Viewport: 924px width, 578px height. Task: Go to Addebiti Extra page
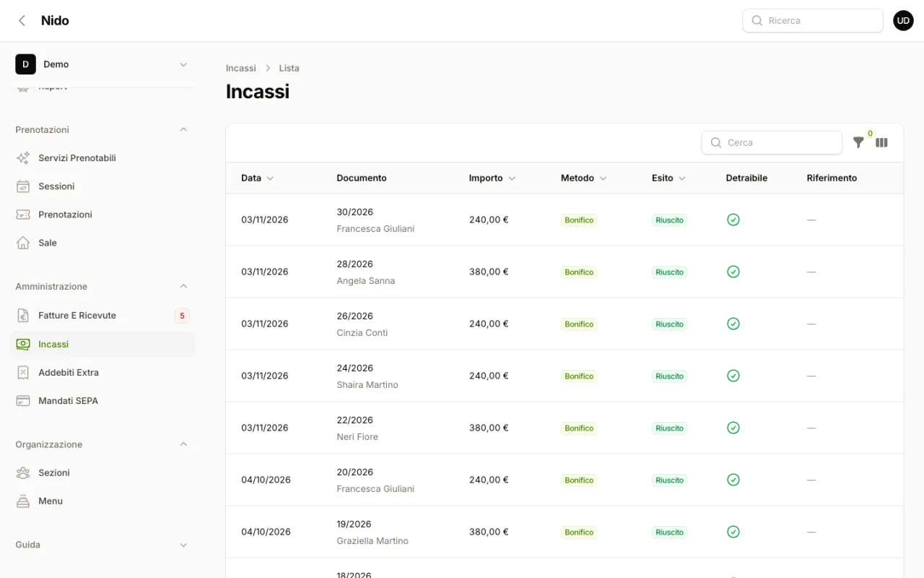(x=103, y=372)
